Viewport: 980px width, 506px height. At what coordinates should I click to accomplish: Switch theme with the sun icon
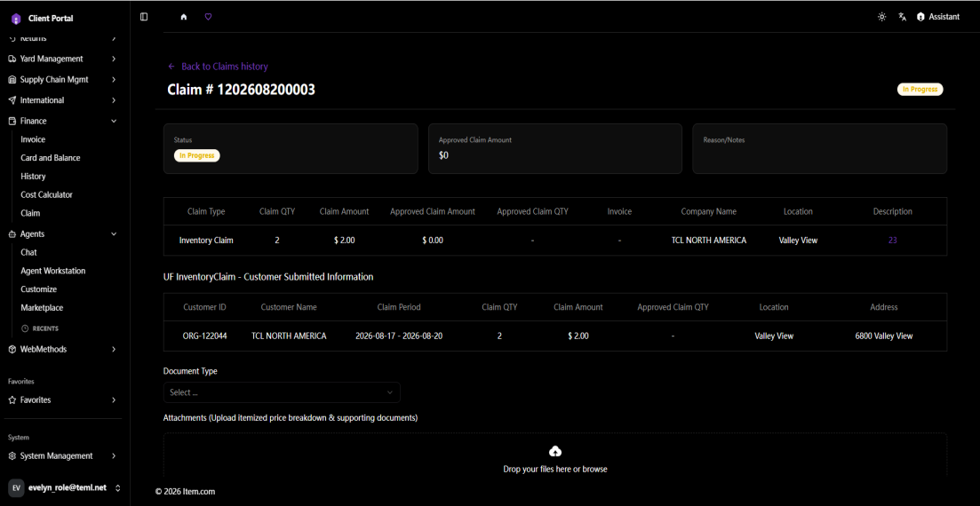click(x=882, y=17)
